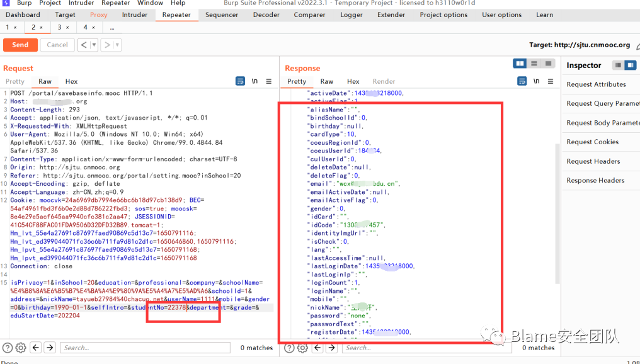This screenshot has height=364, width=640.
Task: Close Repeater tab 4
Action: click(x=93, y=28)
